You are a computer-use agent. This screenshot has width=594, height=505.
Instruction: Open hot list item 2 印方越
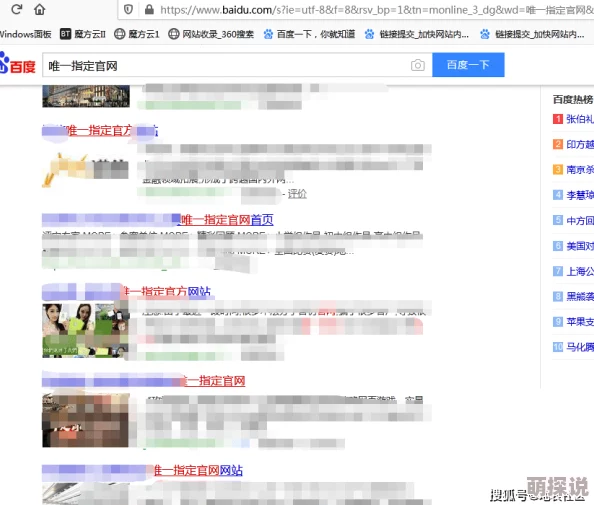click(x=573, y=144)
